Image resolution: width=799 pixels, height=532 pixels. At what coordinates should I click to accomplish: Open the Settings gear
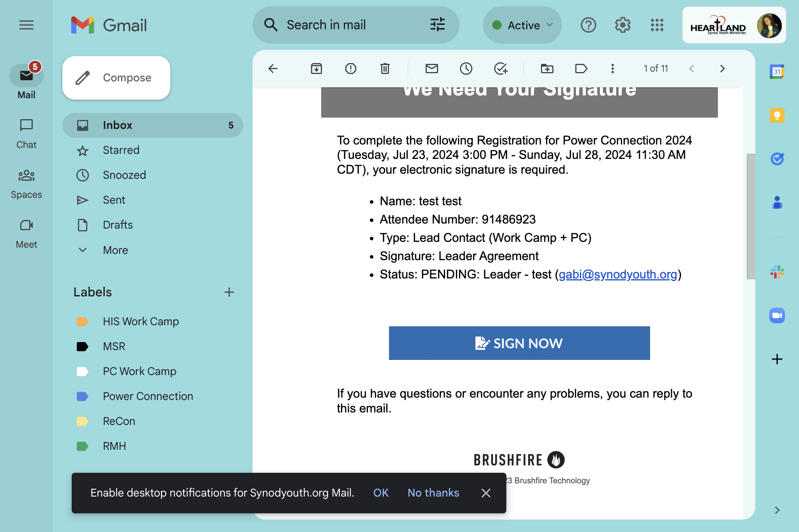coord(623,25)
